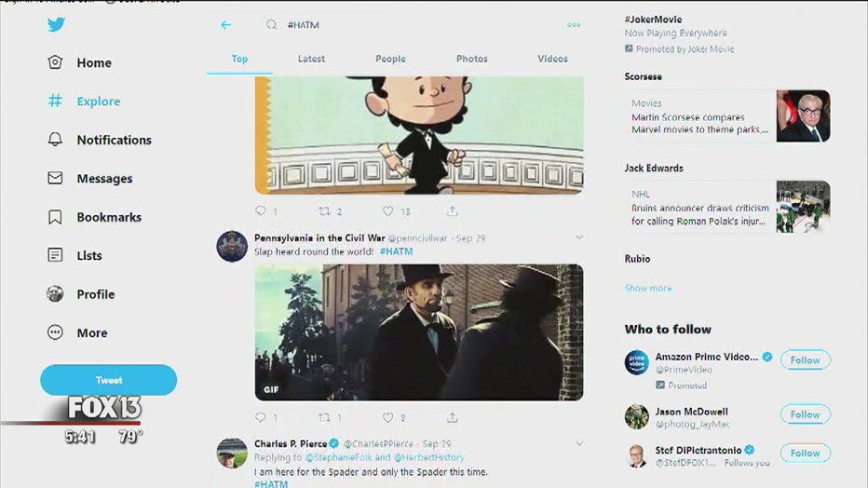Reply to the cartoon Lincoln tweet
Viewport: 868px width, 488px height.
click(x=261, y=210)
